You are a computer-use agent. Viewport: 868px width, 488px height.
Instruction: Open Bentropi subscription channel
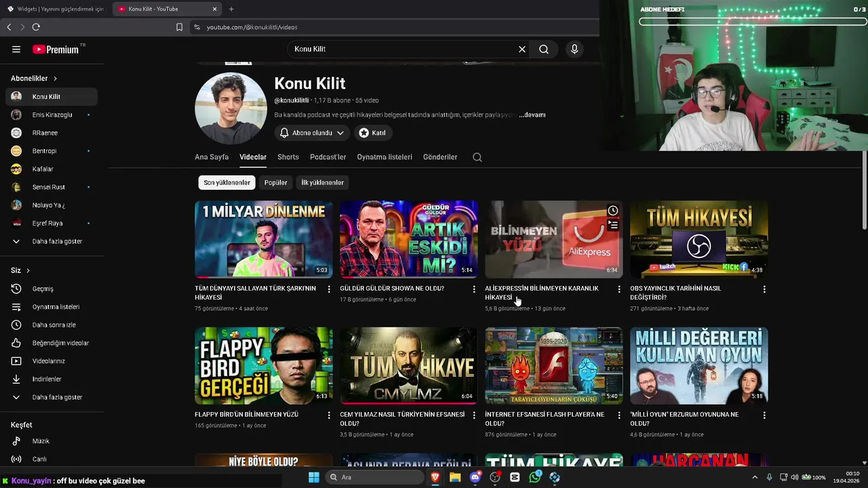52,151
